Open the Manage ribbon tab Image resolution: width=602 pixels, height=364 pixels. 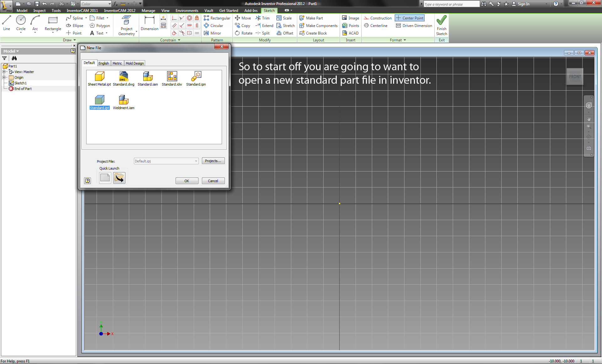pyautogui.click(x=148, y=11)
